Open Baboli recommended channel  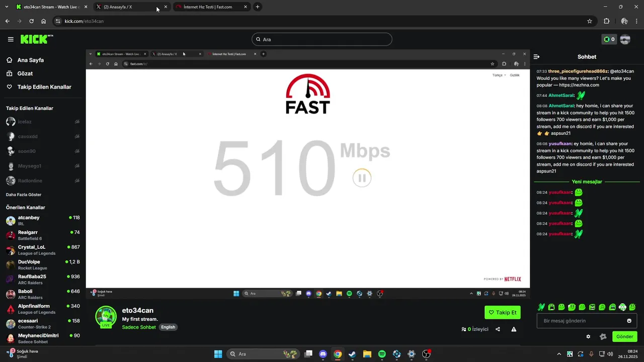[x=43, y=294]
